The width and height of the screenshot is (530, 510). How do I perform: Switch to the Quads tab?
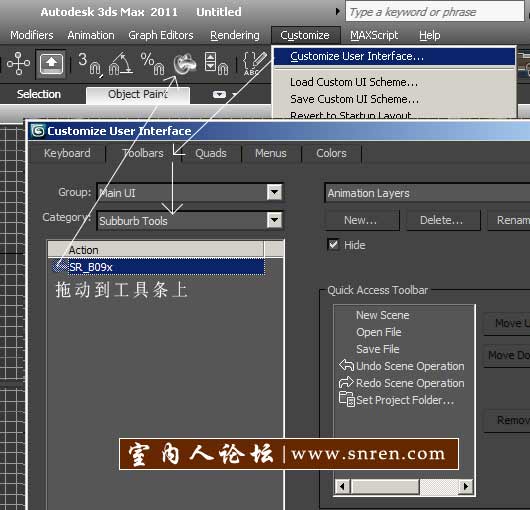(211, 153)
